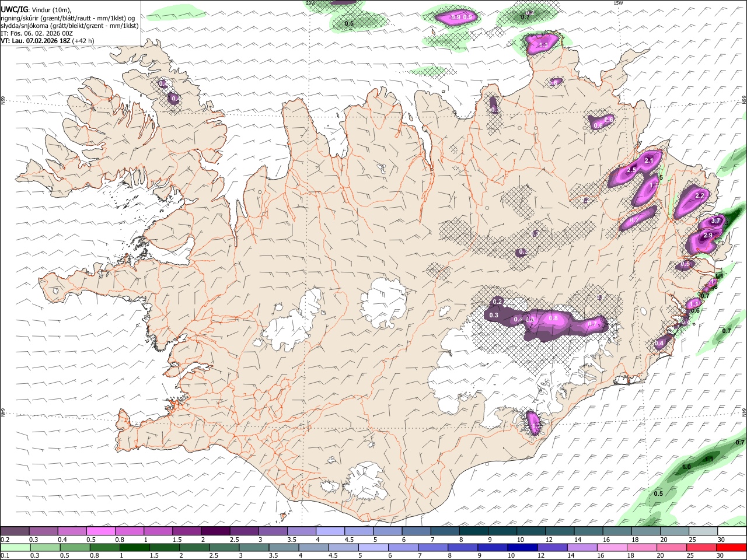
Task: Select the 'Vindur (10m),' title text
Action: click(51, 9)
